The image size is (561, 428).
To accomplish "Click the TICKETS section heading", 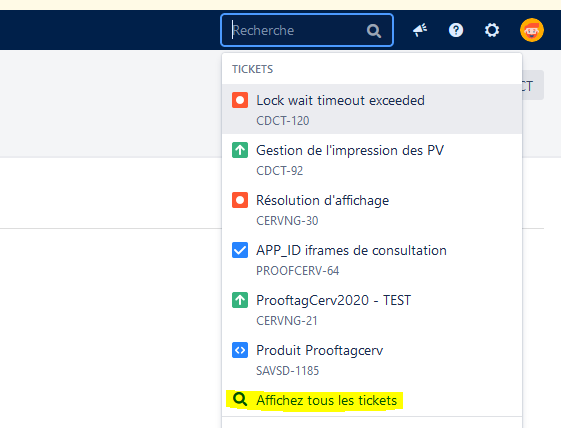I will [252, 69].
